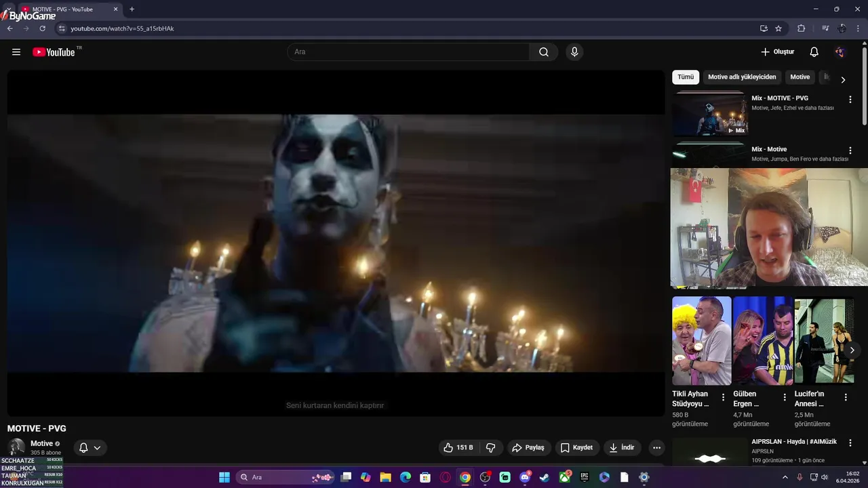Share the video with Paylaş
This screenshot has height=488, width=868.
[528, 447]
